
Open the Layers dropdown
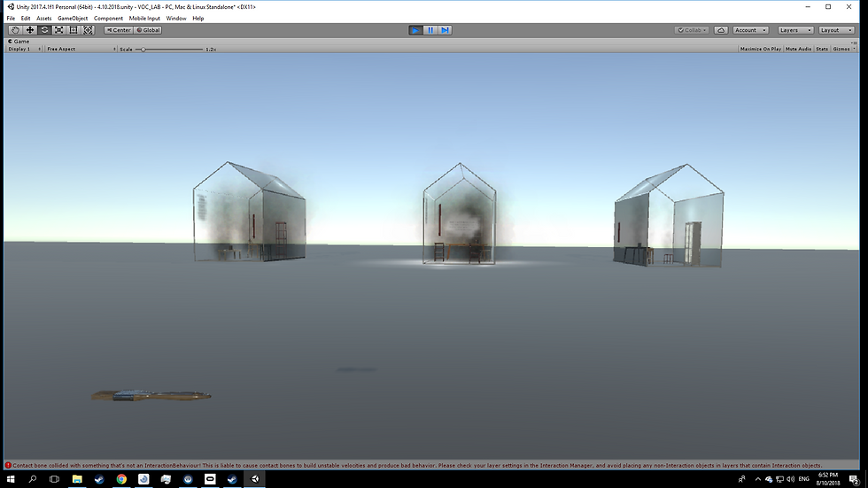point(795,30)
